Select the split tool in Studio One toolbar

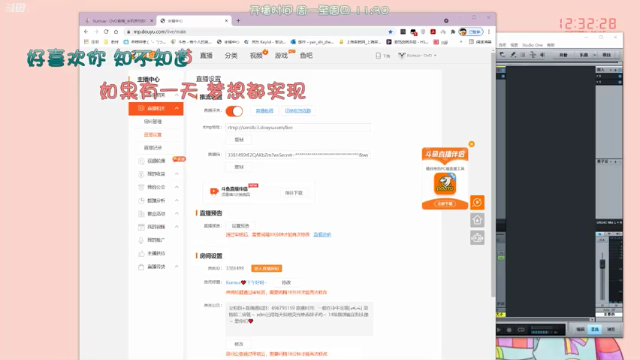pos(533,55)
